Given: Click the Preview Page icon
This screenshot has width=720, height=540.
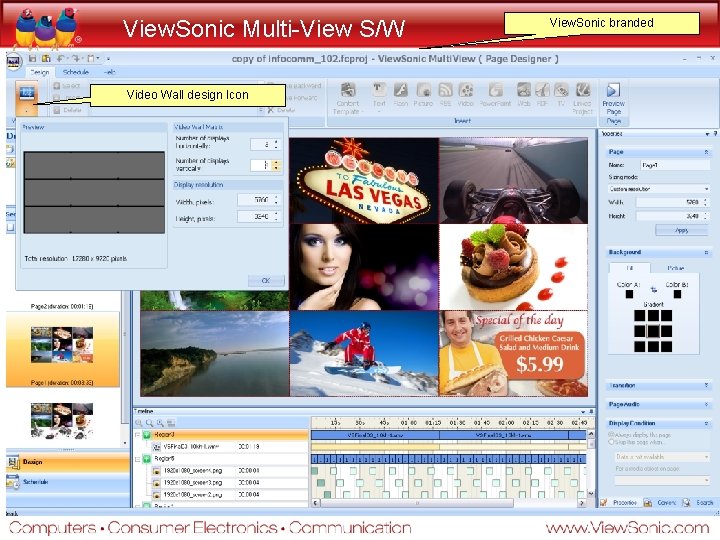Looking at the screenshot, I should coord(613,98).
